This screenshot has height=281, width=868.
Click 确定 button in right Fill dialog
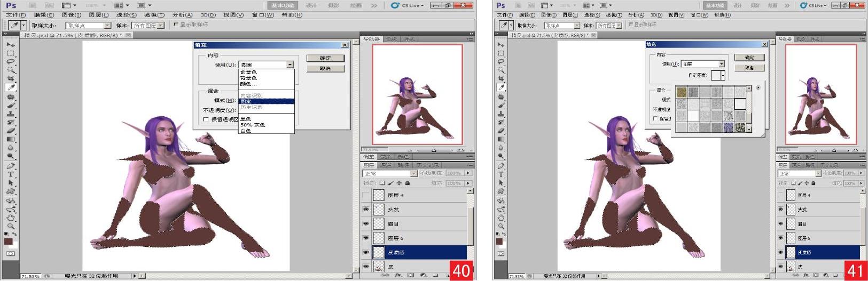pyautogui.click(x=749, y=58)
